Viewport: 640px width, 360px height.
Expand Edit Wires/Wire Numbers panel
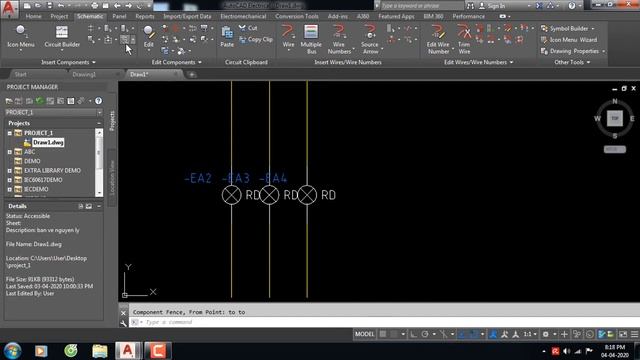coord(478,62)
